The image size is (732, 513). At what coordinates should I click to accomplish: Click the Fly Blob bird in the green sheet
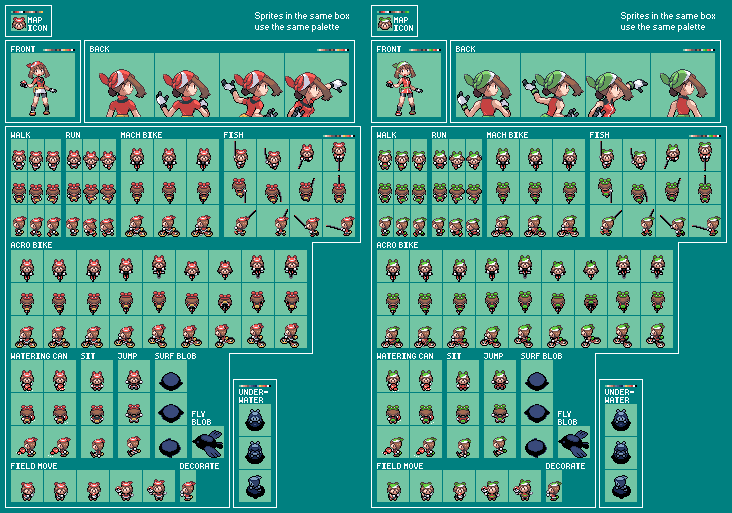[x=574, y=443]
